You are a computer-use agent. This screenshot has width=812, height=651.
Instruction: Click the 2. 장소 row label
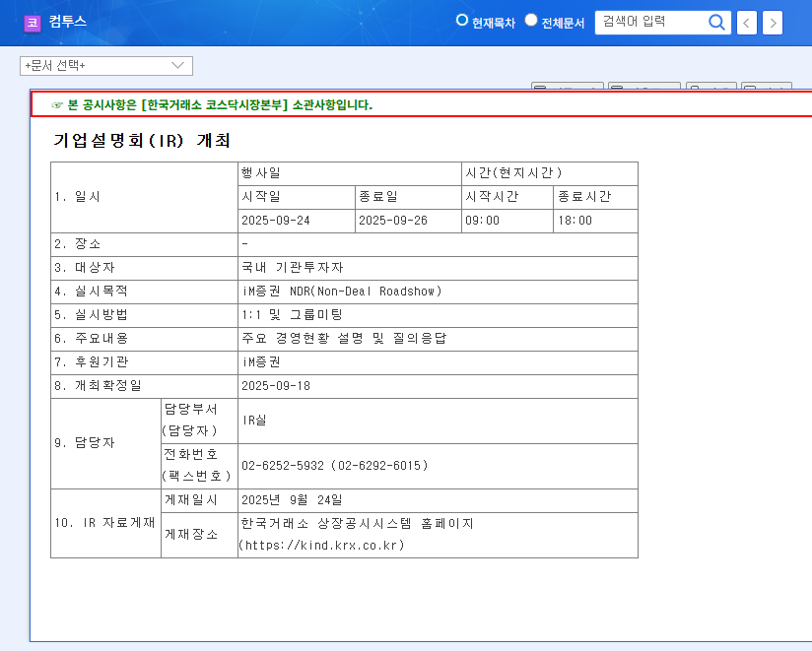144,244
